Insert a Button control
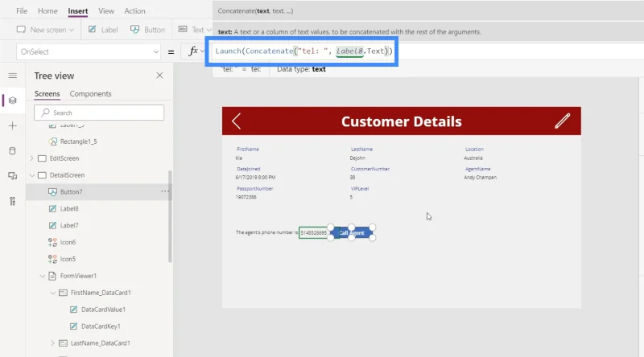 (x=147, y=30)
